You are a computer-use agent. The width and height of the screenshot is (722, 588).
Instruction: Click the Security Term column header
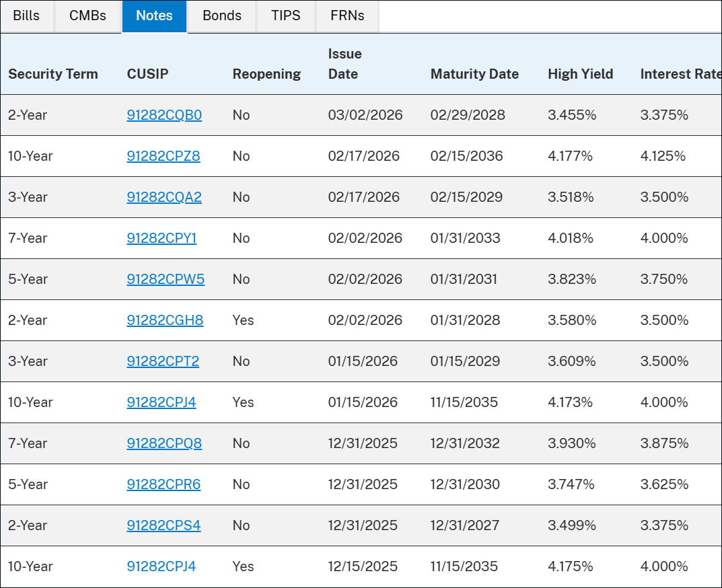[x=53, y=74]
